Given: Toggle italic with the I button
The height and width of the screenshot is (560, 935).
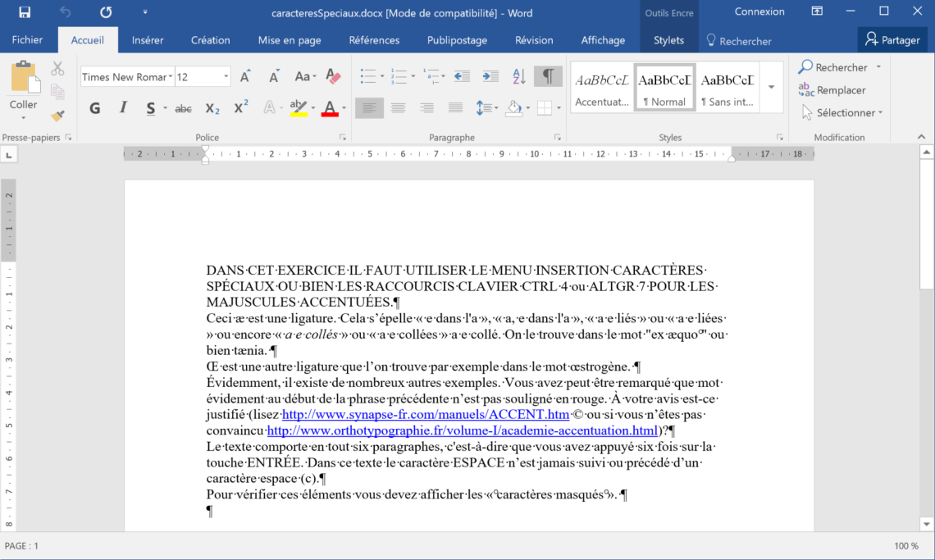Looking at the screenshot, I should click(123, 108).
